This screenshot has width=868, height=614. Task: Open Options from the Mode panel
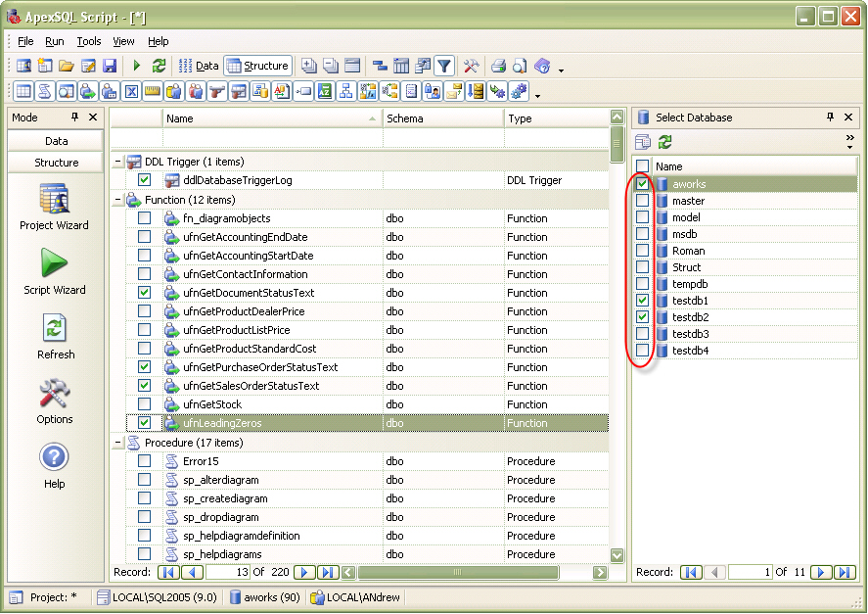coord(54,401)
